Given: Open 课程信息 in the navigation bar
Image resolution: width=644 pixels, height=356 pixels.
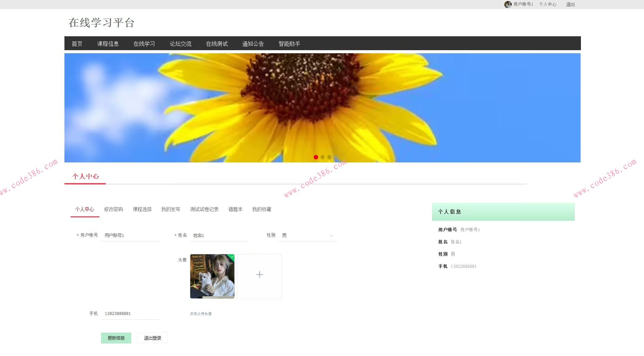Looking at the screenshot, I should (x=108, y=44).
